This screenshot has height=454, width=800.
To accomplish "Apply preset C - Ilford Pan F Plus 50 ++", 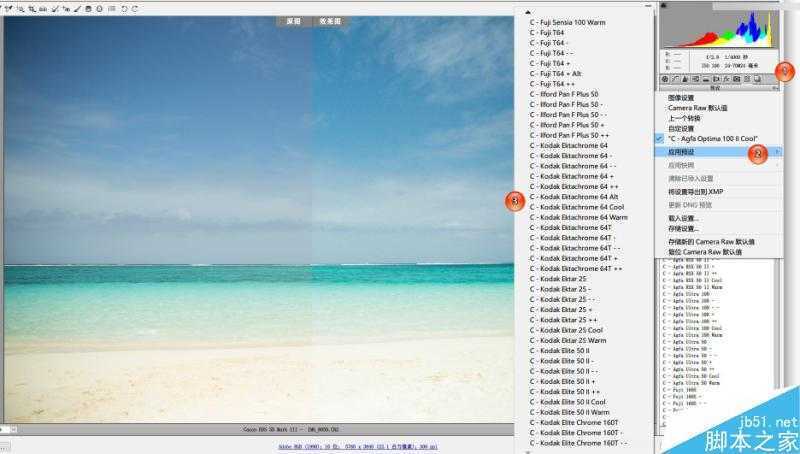I will click(x=569, y=135).
